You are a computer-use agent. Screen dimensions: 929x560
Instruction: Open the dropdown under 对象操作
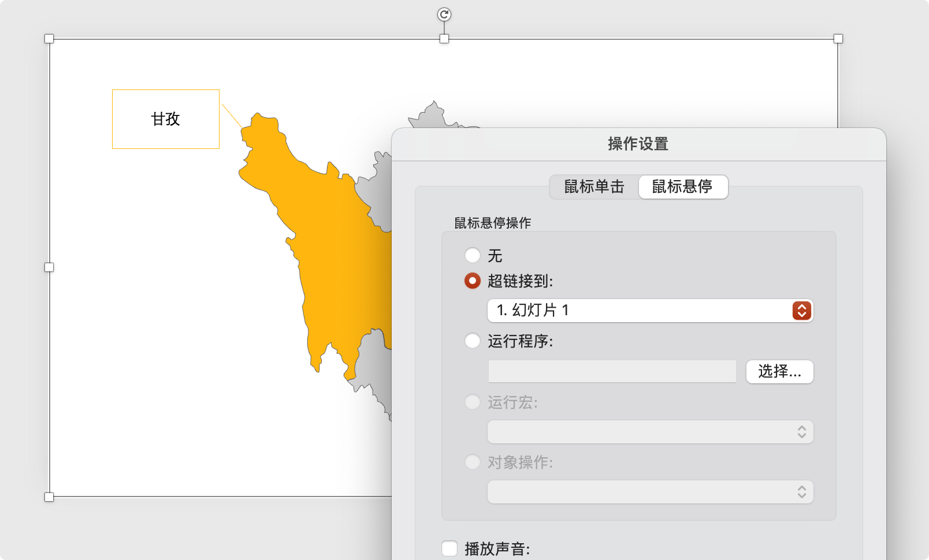coord(650,492)
